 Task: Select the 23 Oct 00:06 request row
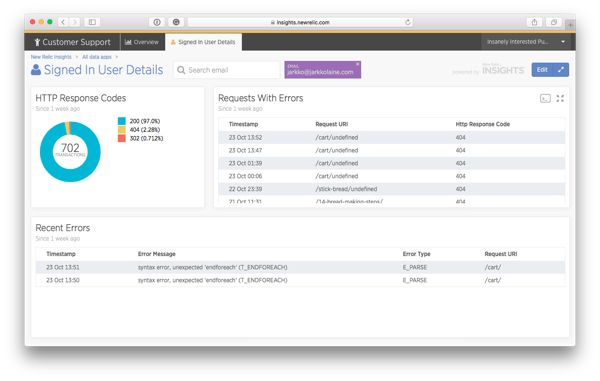click(x=391, y=176)
